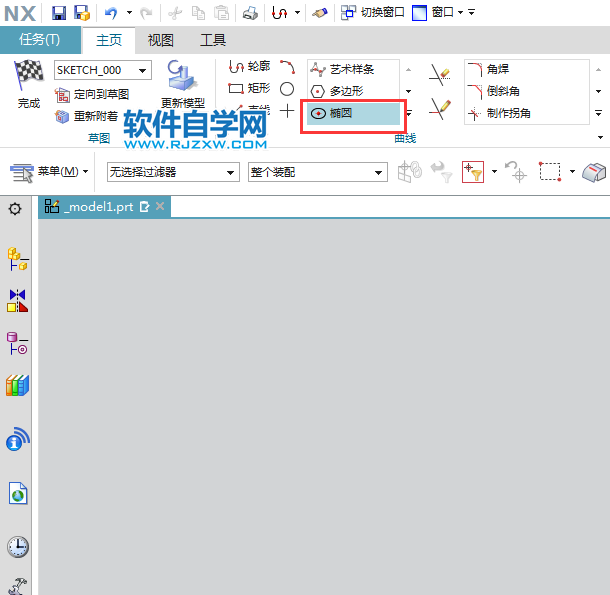Switch to the 视图 view tab
Image resolution: width=610 pixels, height=595 pixels.
(160, 40)
